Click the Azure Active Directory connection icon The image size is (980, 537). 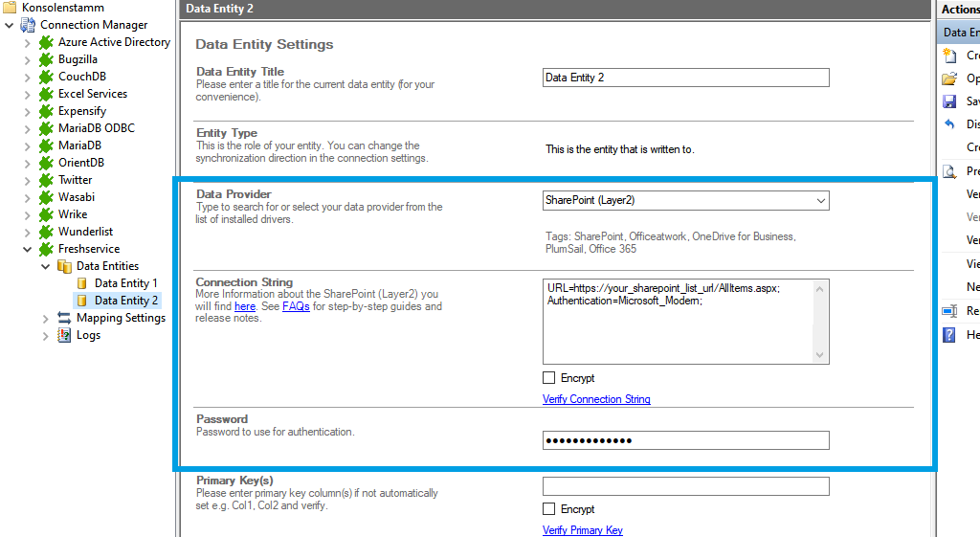click(x=46, y=42)
